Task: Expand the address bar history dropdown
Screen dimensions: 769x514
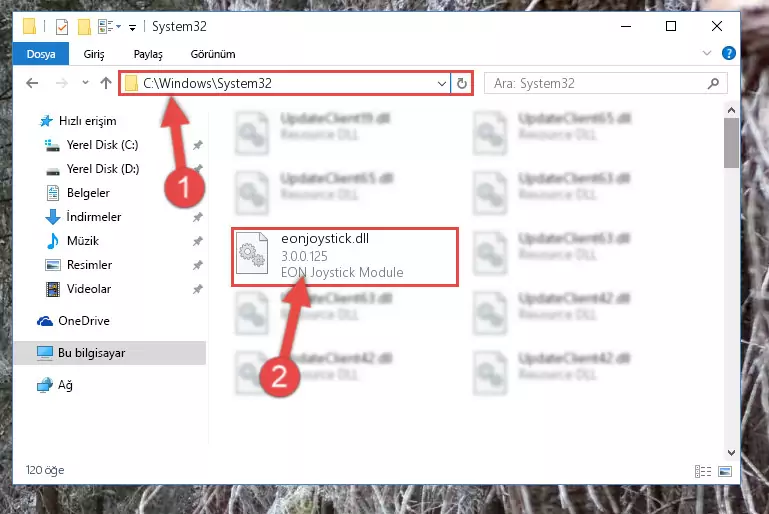Action: pos(441,83)
